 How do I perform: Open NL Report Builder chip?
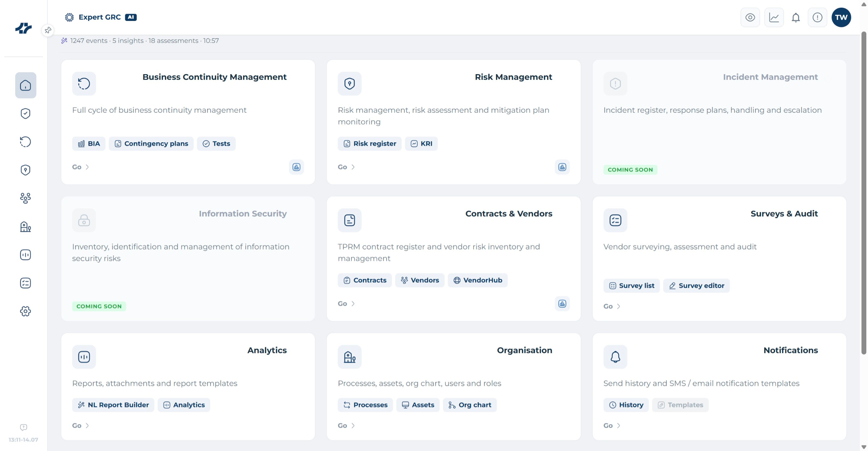click(x=113, y=405)
